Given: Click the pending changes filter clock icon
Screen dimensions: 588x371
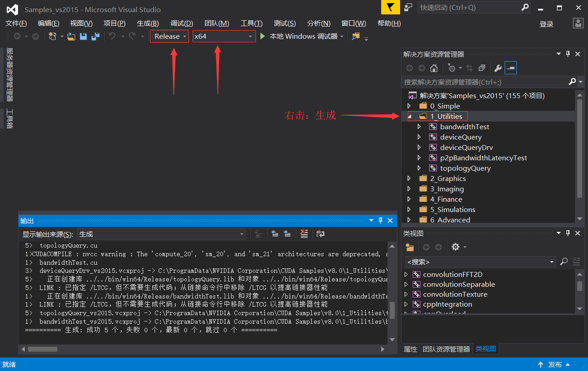Looking at the screenshot, I should (x=452, y=68).
